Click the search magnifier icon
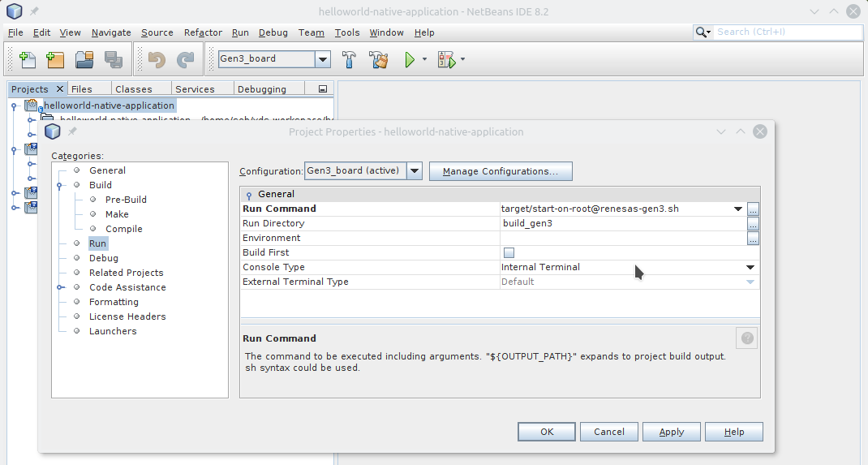Screen dimensions: 868x465 click(x=703, y=32)
